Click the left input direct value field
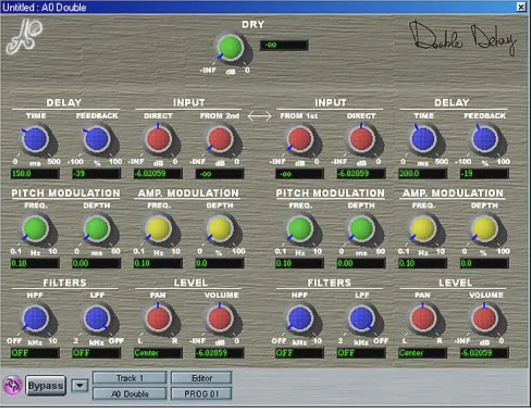Image resolution: width=532 pixels, height=409 pixels. click(x=158, y=174)
